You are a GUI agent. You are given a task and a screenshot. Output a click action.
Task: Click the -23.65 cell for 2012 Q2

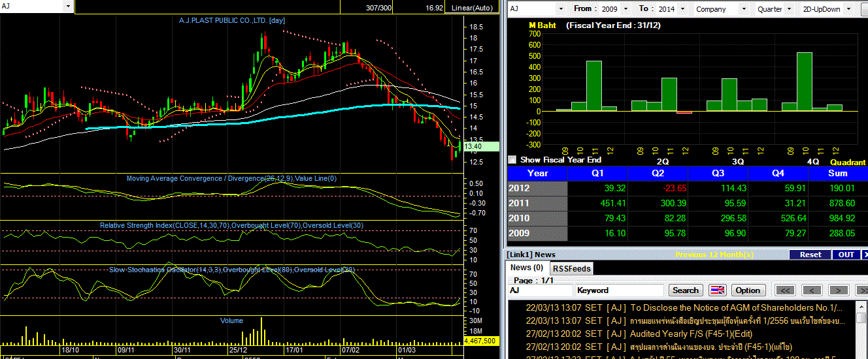point(658,189)
